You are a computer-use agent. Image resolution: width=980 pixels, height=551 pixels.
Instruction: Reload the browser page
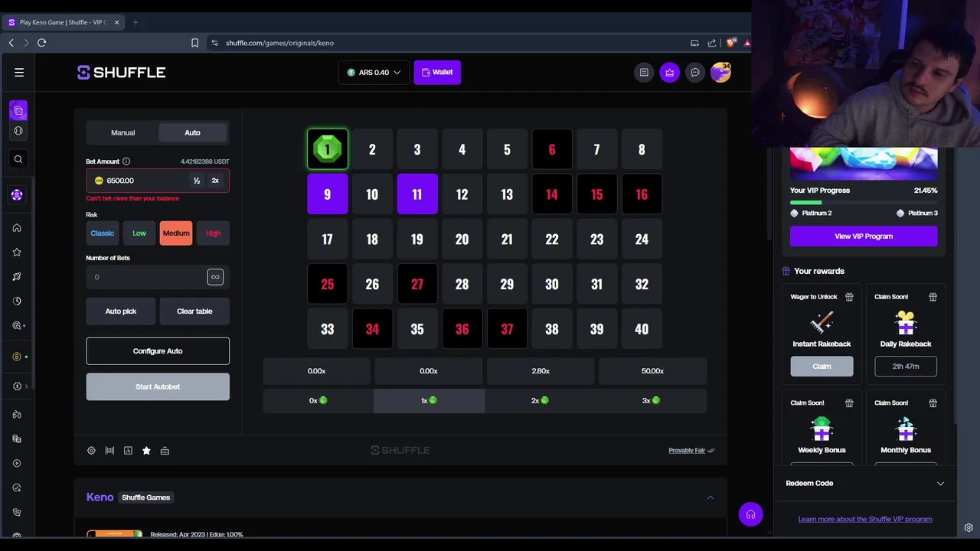pyautogui.click(x=42, y=43)
